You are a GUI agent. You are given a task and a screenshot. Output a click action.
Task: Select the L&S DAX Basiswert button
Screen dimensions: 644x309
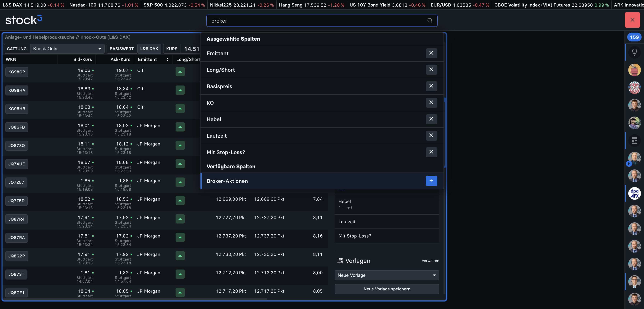point(149,49)
